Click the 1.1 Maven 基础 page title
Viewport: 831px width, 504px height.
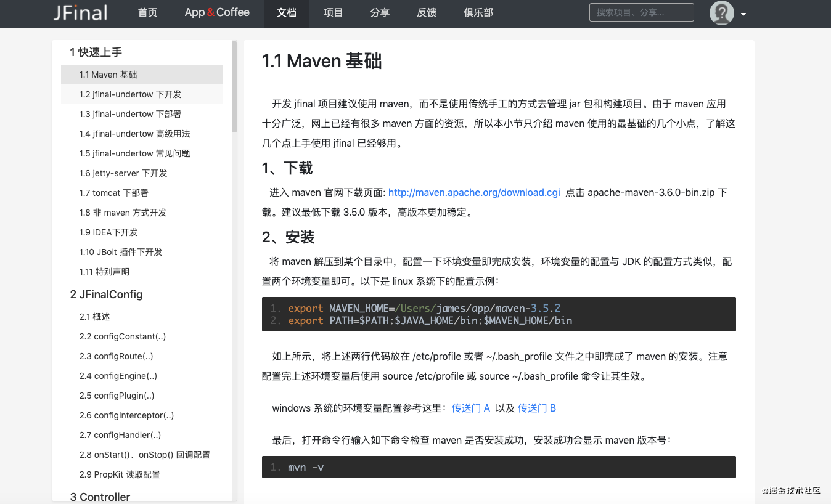point(322,61)
